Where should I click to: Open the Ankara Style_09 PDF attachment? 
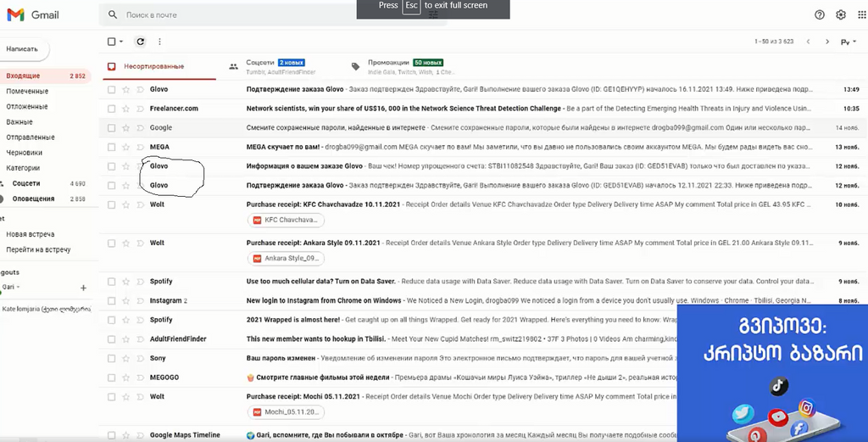(x=286, y=258)
